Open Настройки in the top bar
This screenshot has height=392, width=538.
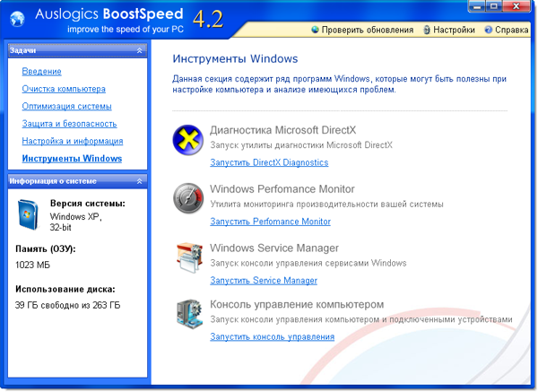pos(454,30)
